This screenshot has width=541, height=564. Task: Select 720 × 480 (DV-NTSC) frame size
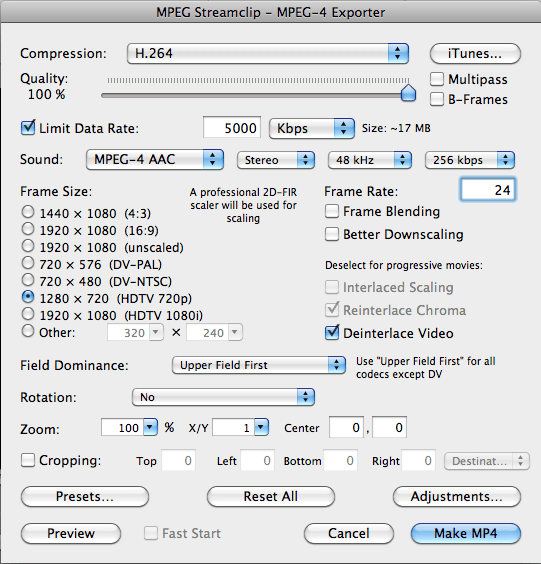[28, 280]
